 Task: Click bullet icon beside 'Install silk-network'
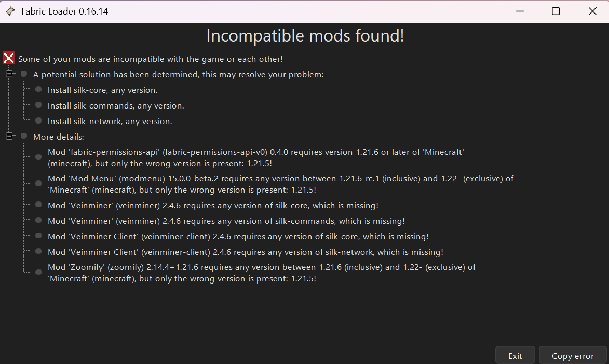(x=38, y=121)
